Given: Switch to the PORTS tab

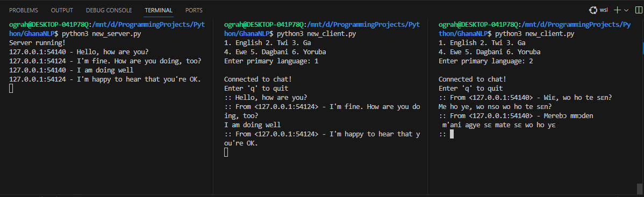Looking at the screenshot, I should pyautogui.click(x=194, y=10).
